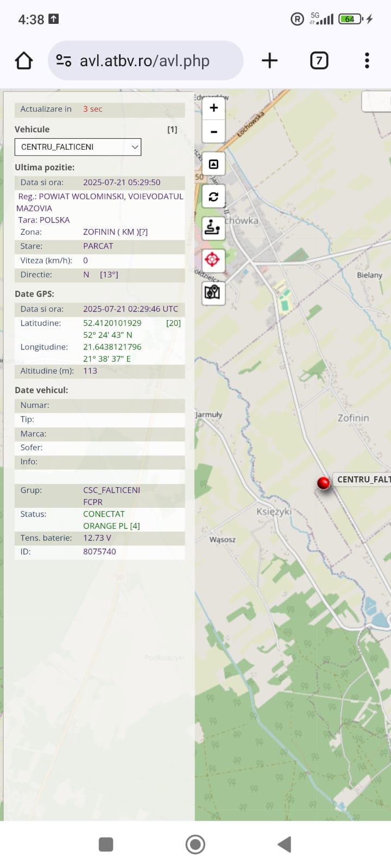
Task: Click the 52° 24' 43" N coordinate text
Action: click(x=108, y=335)
